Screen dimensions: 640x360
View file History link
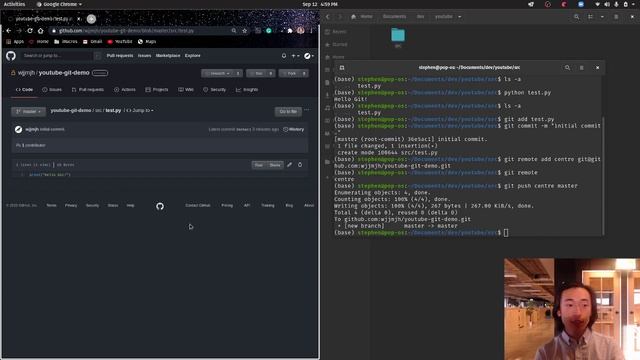(294, 129)
